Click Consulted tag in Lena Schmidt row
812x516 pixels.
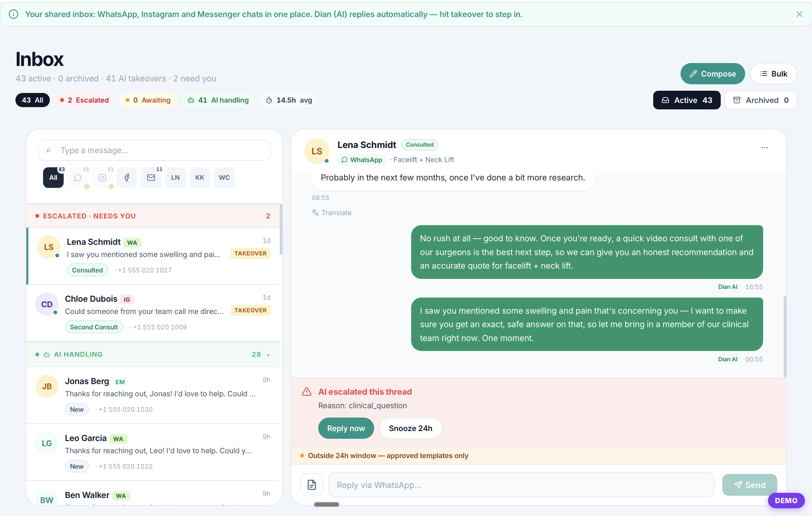(x=87, y=270)
